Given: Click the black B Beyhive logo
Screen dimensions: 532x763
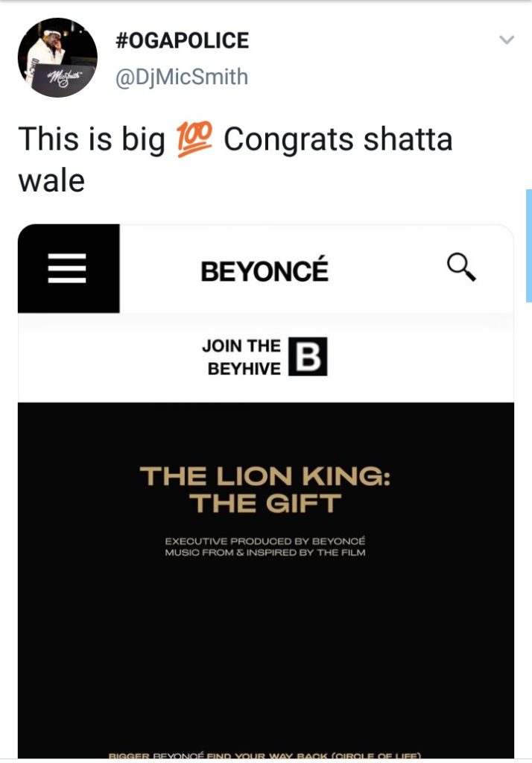Looking at the screenshot, I should [x=308, y=357].
